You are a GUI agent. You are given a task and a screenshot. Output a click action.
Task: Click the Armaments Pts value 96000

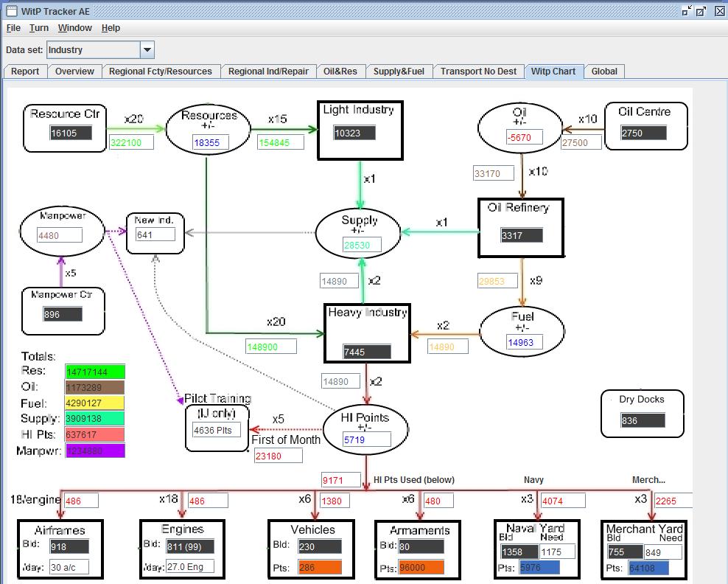point(421,567)
